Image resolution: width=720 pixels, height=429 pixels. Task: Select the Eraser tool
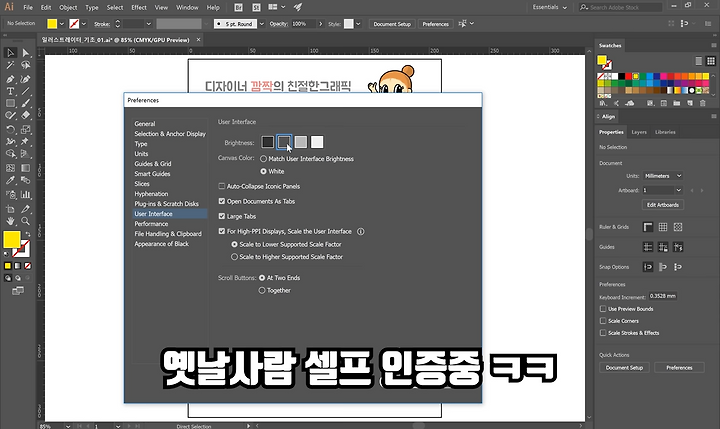click(26, 115)
